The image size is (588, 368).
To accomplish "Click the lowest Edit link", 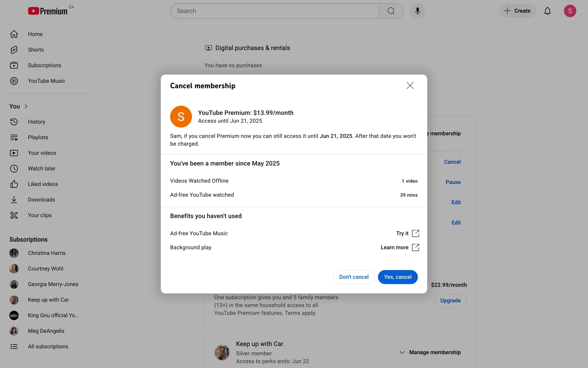I will pos(456,223).
